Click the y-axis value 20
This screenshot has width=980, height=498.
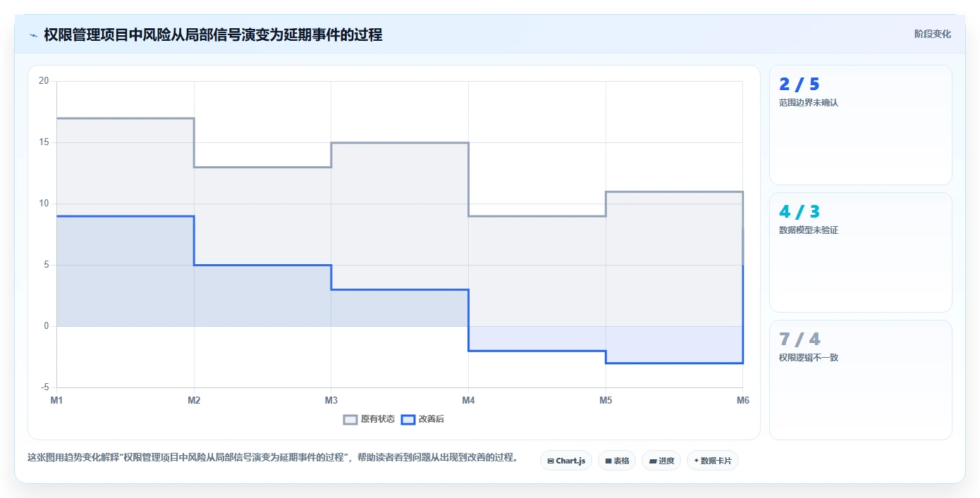tap(44, 81)
